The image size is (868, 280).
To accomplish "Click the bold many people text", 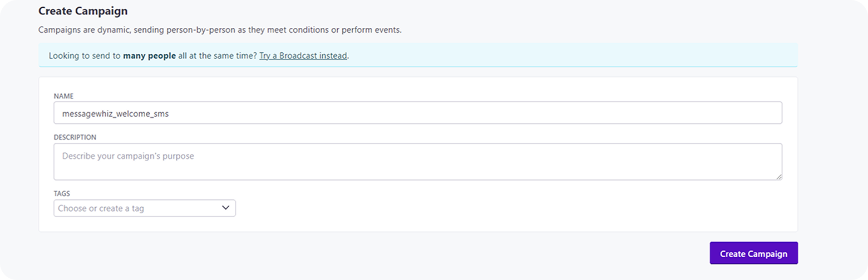I will (x=150, y=56).
